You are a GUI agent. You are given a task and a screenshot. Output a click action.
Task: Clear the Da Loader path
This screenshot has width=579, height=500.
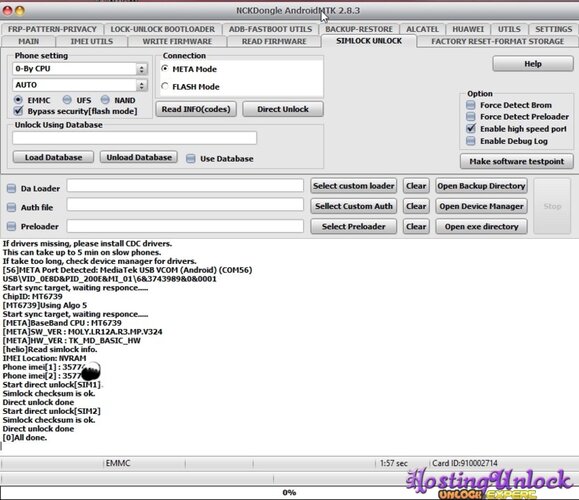tap(416, 186)
